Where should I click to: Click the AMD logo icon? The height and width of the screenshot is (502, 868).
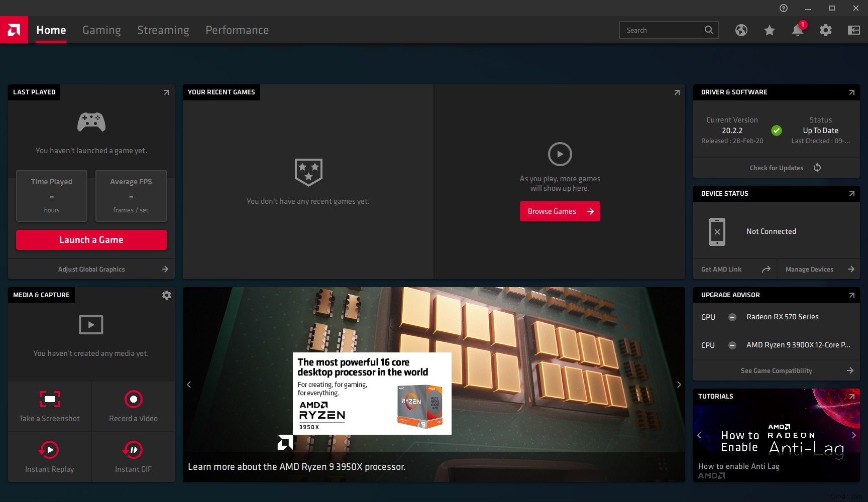pos(14,30)
